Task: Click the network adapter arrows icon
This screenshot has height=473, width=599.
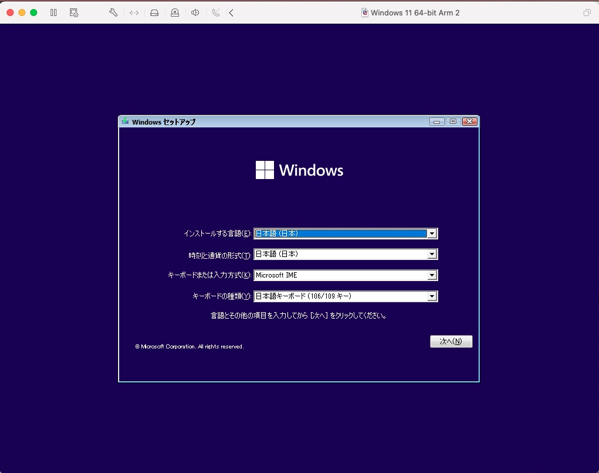Action: pos(134,13)
